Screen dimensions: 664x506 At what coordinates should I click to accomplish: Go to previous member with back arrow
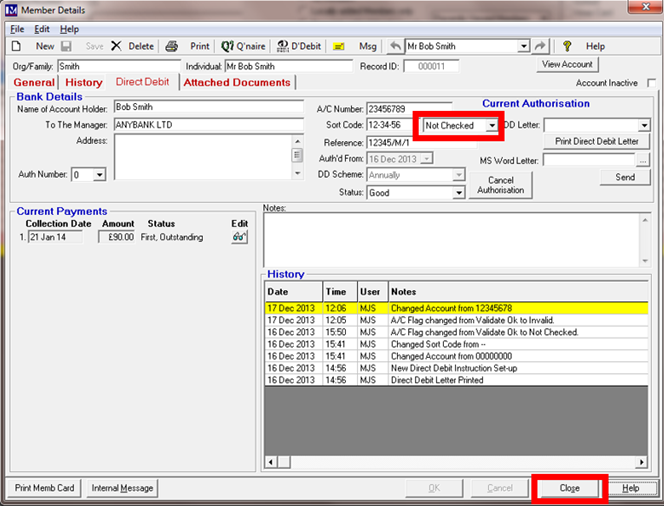click(x=395, y=46)
